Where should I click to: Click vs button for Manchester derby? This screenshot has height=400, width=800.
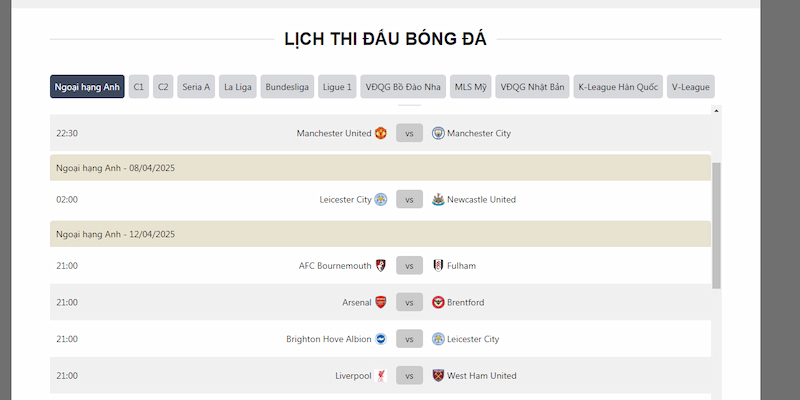(409, 133)
